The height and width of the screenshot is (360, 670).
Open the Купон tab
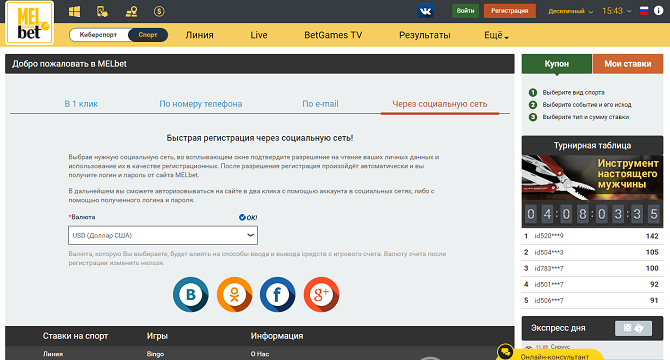[x=557, y=64]
